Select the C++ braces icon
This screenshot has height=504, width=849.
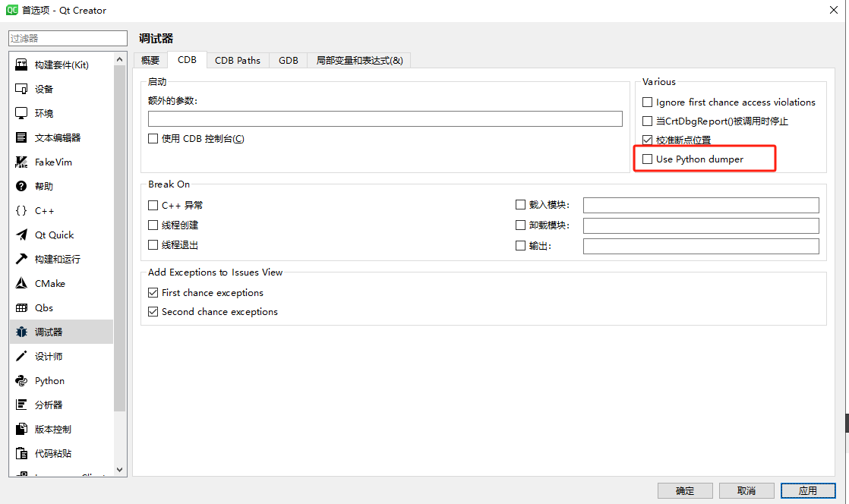coord(21,210)
